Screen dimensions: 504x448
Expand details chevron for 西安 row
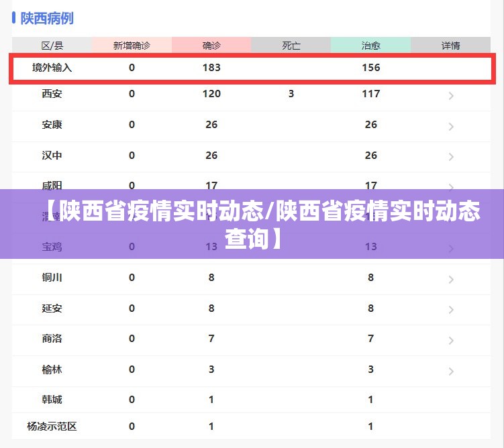[451, 96]
